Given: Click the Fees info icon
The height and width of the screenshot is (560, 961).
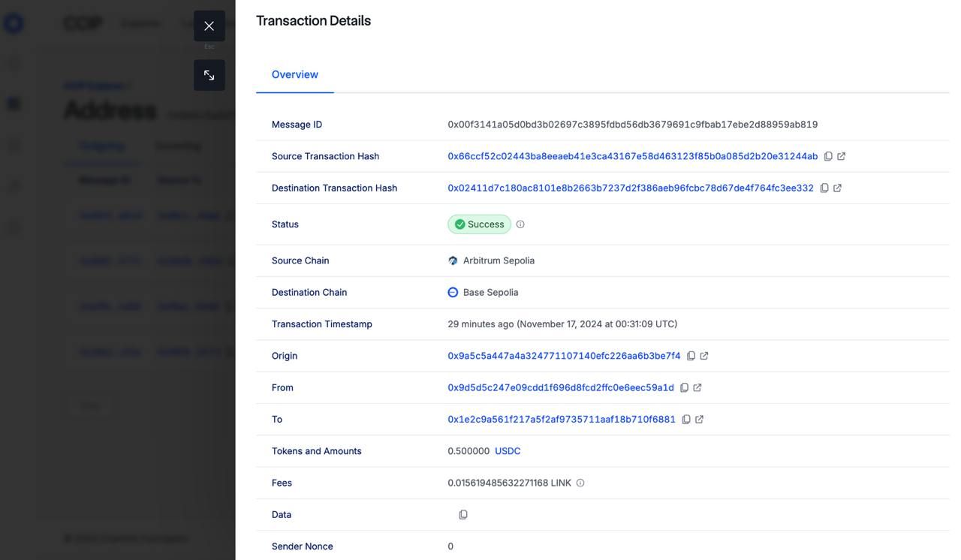Looking at the screenshot, I should pos(580,483).
